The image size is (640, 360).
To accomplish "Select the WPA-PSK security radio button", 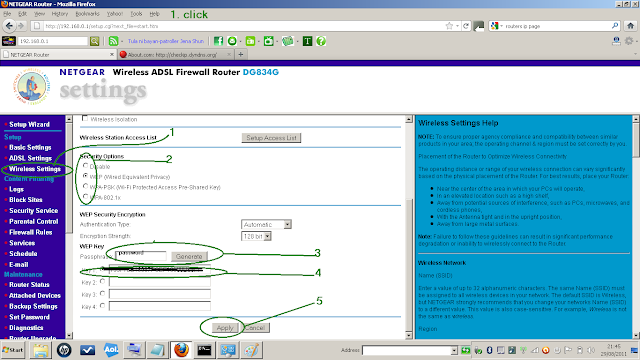I will click(x=85, y=186).
